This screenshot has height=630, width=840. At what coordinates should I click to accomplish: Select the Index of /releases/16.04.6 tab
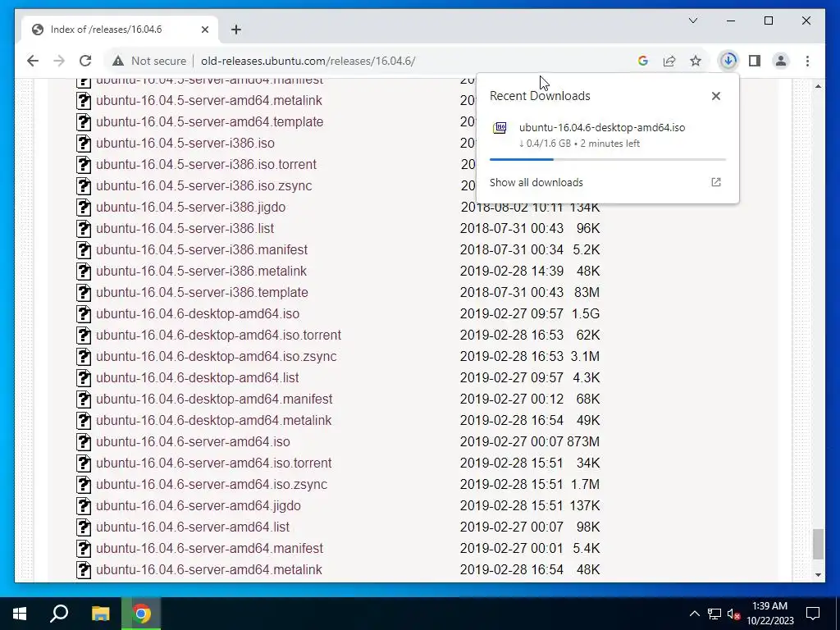point(120,30)
